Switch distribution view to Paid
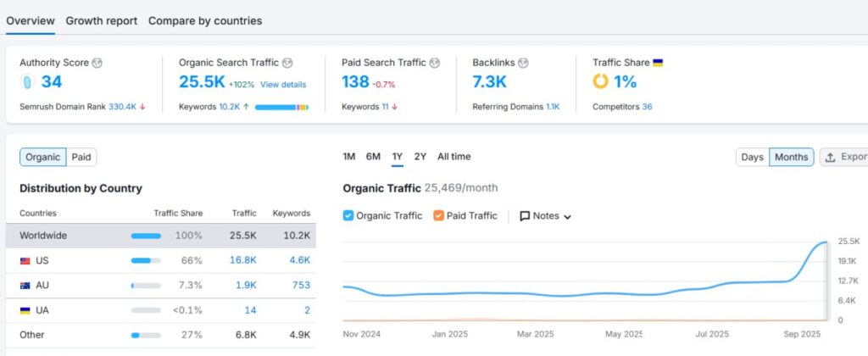 coord(81,158)
